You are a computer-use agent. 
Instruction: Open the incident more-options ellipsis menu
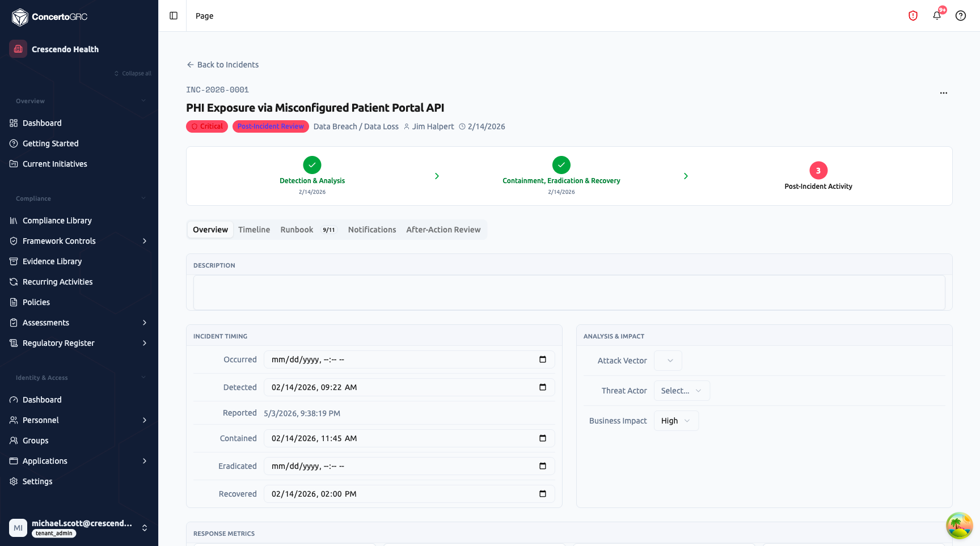(944, 93)
